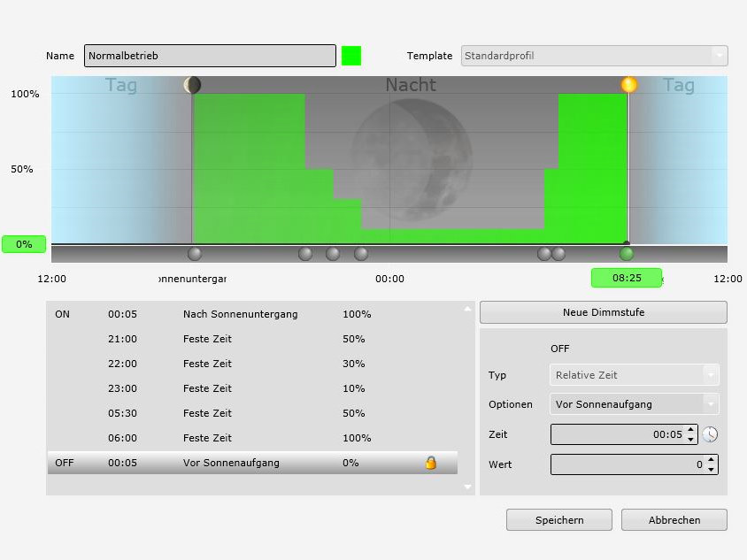747x560 pixels.
Task: Click the clock icon next to Zeit
Action: point(710,434)
